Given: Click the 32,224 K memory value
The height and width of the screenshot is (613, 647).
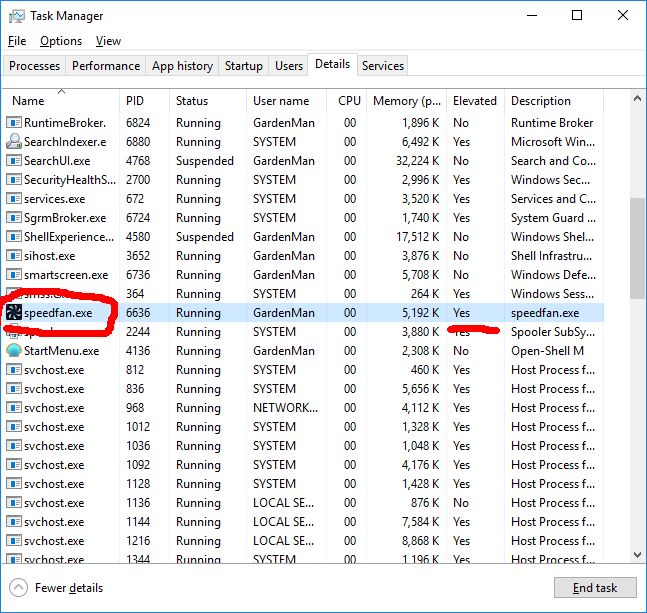Looking at the screenshot, I should pyautogui.click(x=418, y=161).
